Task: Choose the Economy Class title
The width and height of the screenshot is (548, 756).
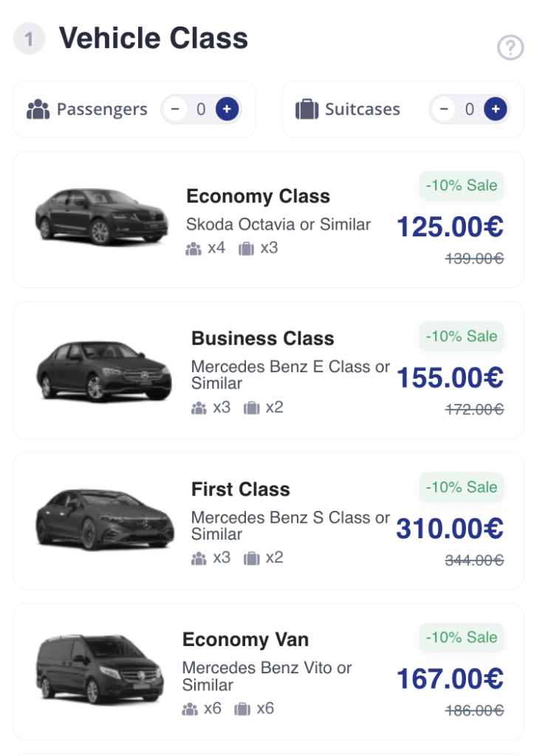Action: tap(258, 196)
